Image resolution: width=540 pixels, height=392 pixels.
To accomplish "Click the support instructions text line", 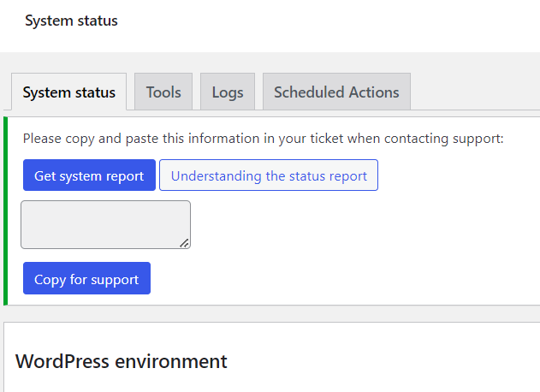I will pyautogui.click(x=263, y=139).
